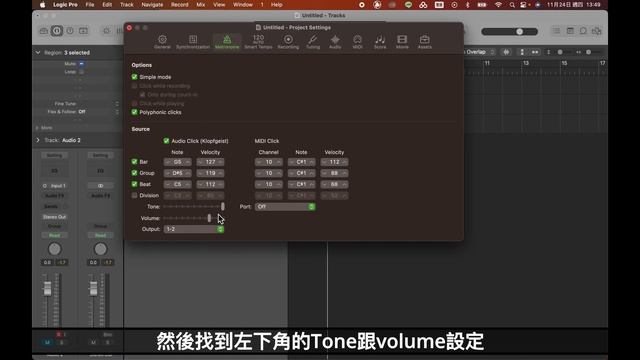The image size is (640, 360).
Task: Click the Quick Help button in the control bar
Action: tap(70, 31)
